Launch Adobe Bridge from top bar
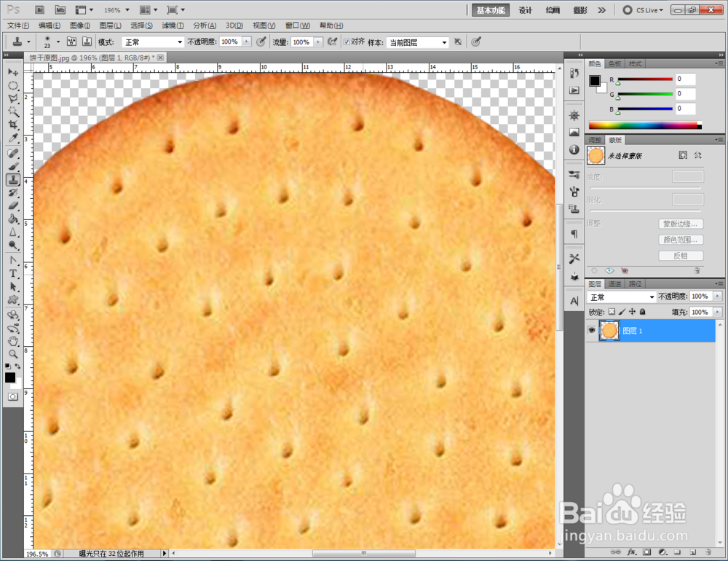728x561 pixels. pos(40,9)
